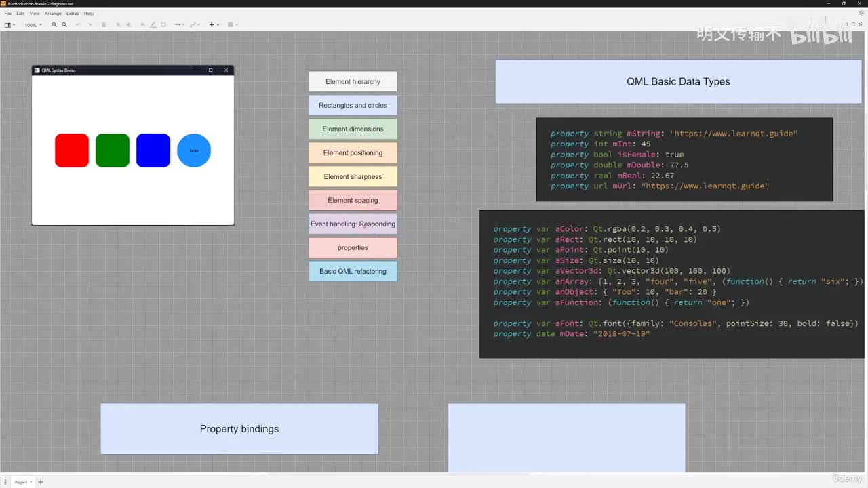Open the Arrange menu
Image resolution: width=868 pixels, height=488 pixels.
pyautogui.click(x=53, y=14)
